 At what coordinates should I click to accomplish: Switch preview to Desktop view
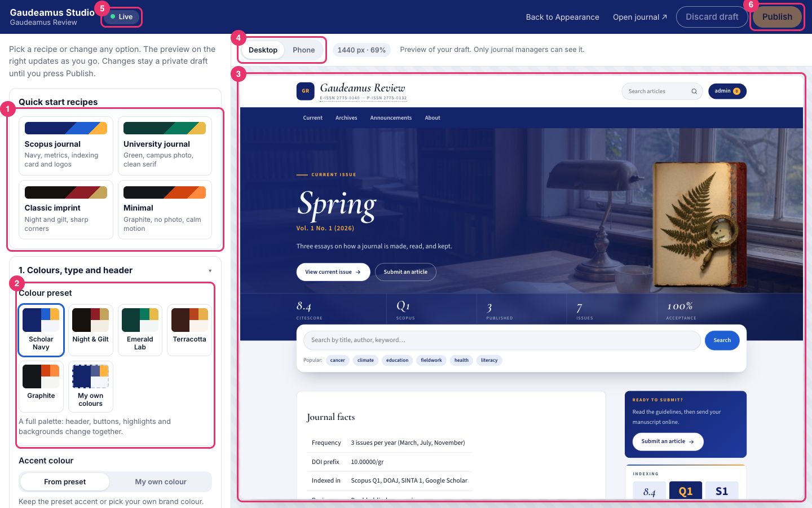[x=263, y=50]
